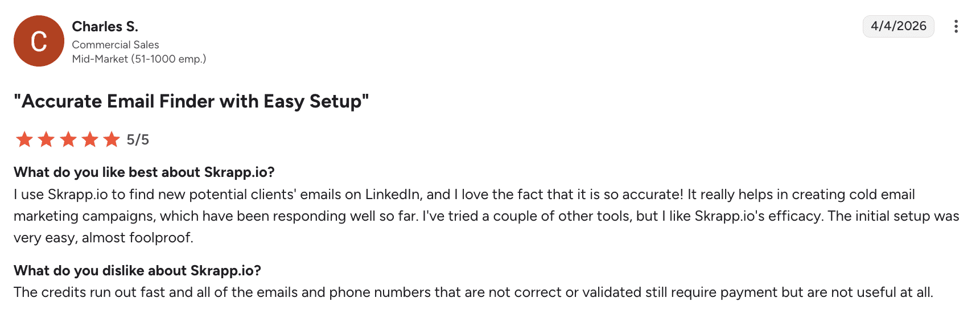
Task: Open the "Accurate Email Finder with Easy Setup" title
Action: [191, 101]
